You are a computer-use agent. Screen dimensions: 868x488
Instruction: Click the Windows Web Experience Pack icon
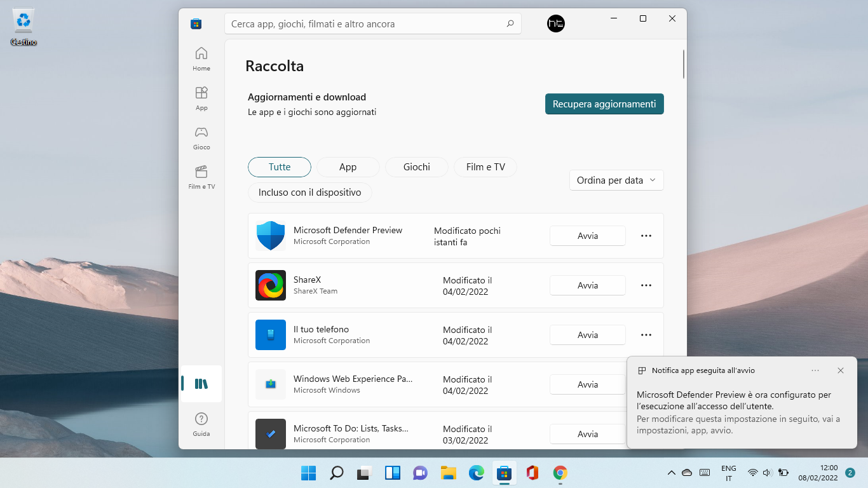(271, 384)
